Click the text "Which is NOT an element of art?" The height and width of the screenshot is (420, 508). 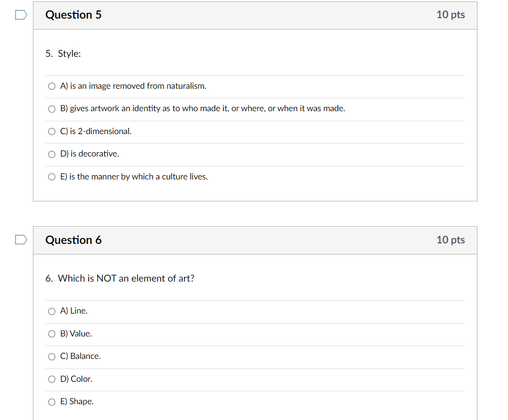click(127, 278)
